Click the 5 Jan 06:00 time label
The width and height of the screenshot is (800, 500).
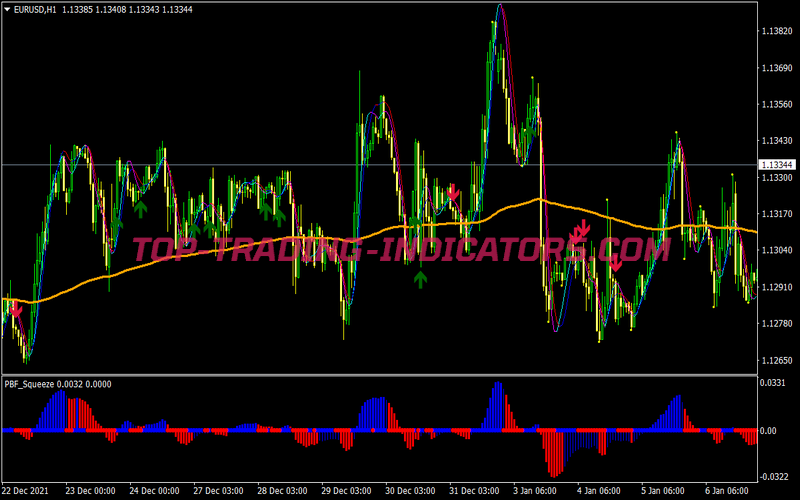[663, 491]
